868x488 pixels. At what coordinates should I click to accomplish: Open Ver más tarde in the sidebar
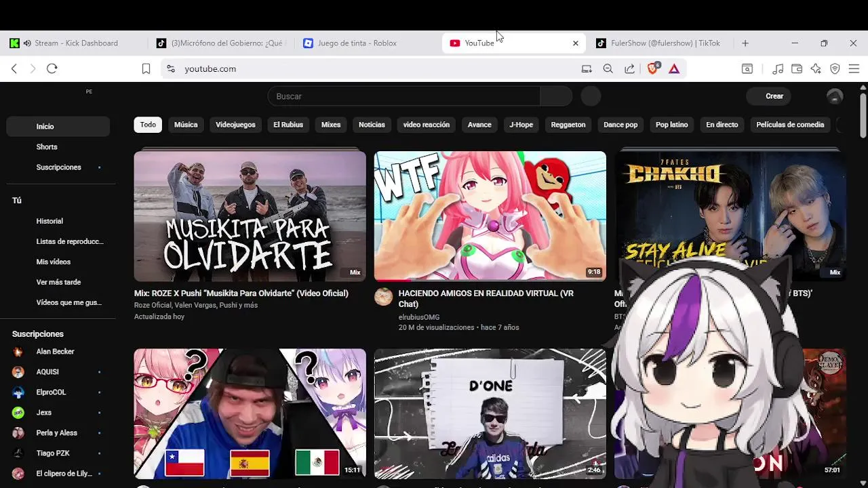coord(58,283)
